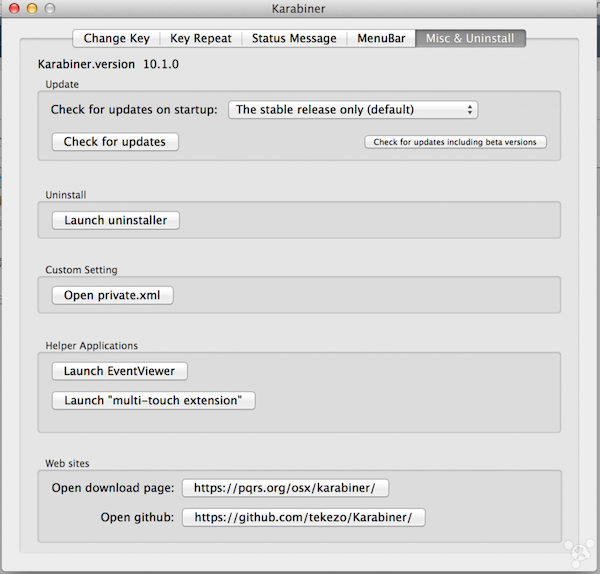Go to the MenuBar tab
The width and height of the screenshot is (600, 574).
pyautogui.click(x=381, y=38)
